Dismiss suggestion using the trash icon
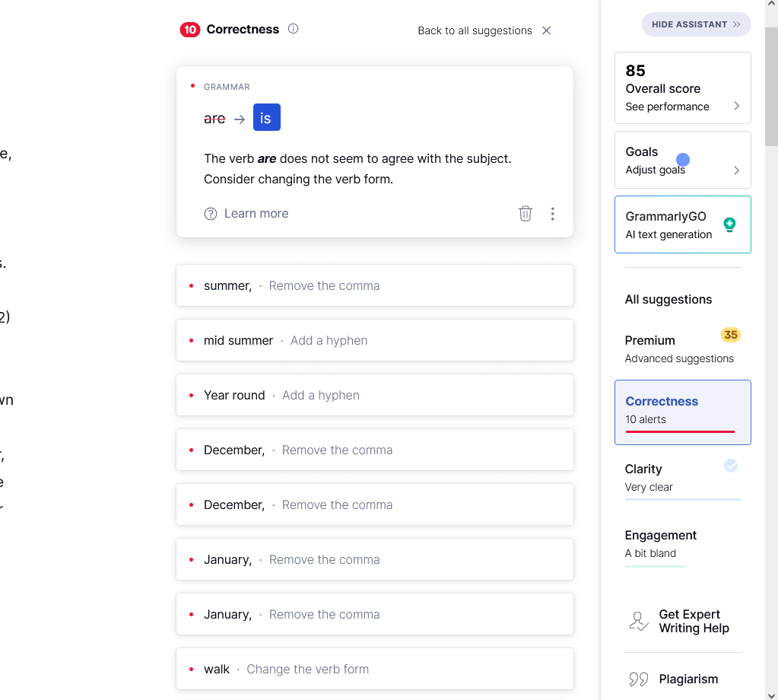The height and width of the screenshot is (700, 778). pos(526,214)
